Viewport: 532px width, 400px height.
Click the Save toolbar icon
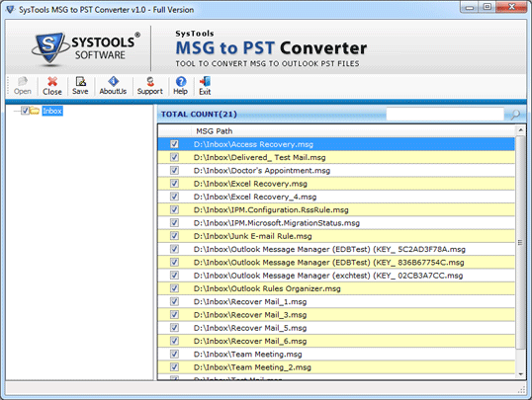[80, 81]
